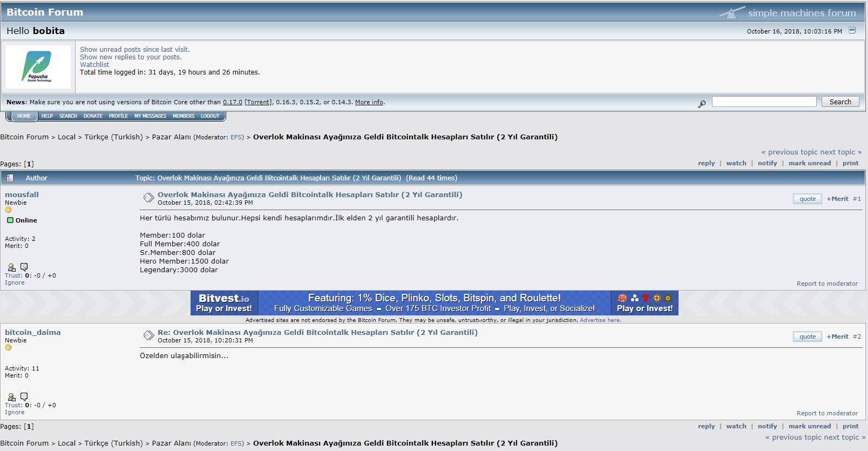Go to next topic (top)
868x451 pixels.
[x=841, y=152]
